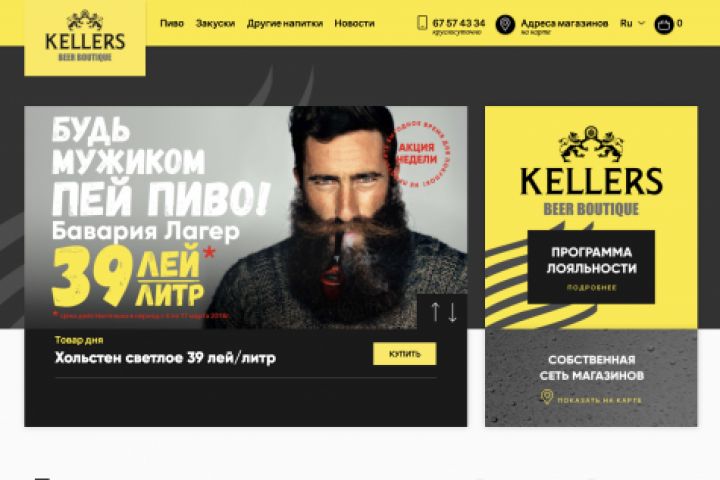Click the chevron next to Ru
The width and height of the screenshot is (720, 480).
pyautogui.click(x=641, y=23)
